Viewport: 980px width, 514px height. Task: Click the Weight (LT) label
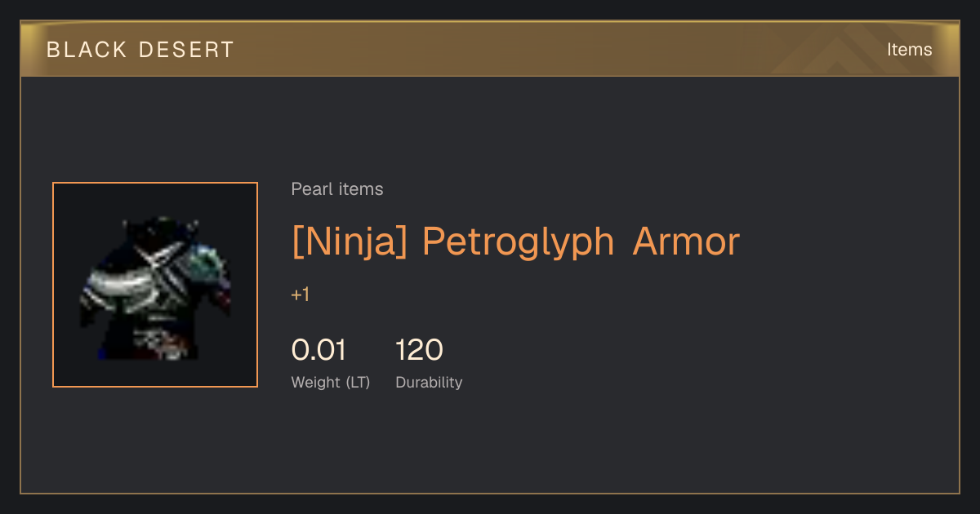pyautogui.click(x=331, y=383)
